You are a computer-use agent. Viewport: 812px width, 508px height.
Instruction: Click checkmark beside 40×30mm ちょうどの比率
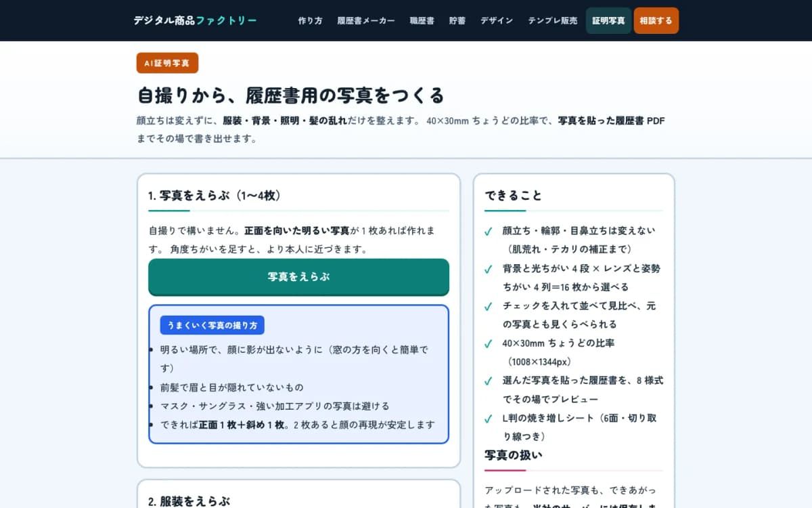pyautogui.click(x=488, y=343)
